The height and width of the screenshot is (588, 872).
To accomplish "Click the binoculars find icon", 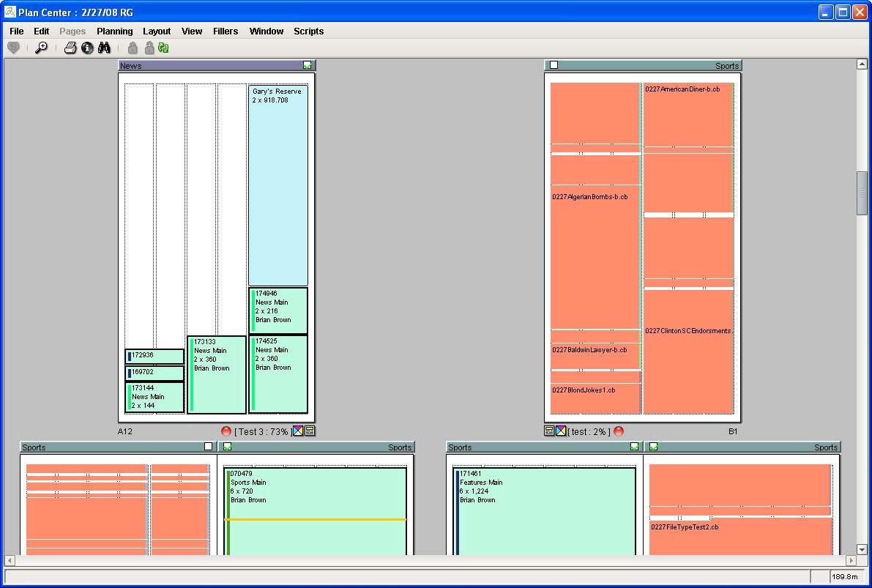I will tap(104, 48).
